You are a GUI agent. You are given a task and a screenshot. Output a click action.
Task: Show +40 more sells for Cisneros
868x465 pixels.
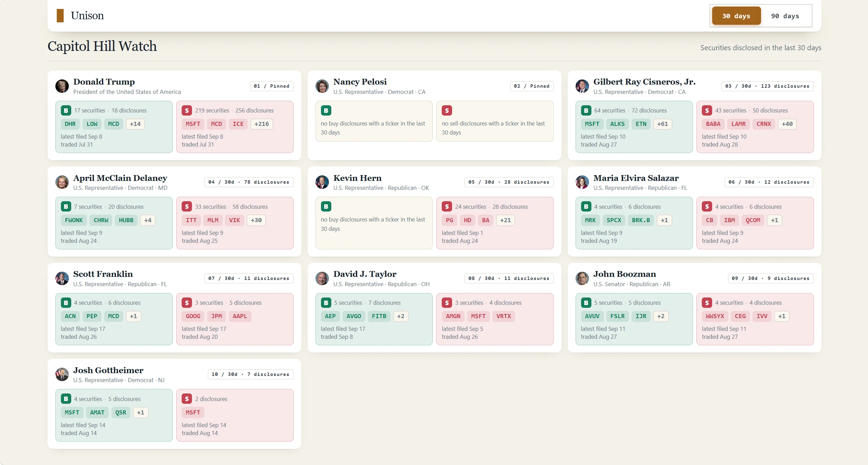tap(787, 124)
